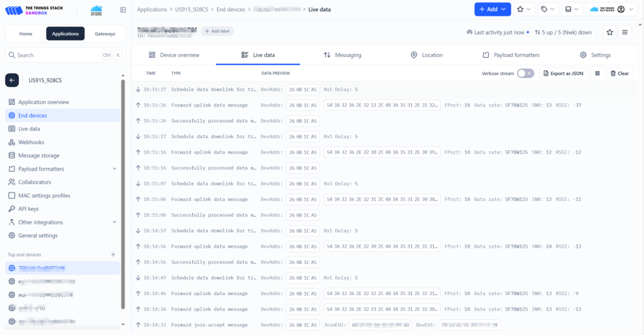Open the blue Add dropdown button
This screenshot has height=335, width=644.
(x=492, y=9)
